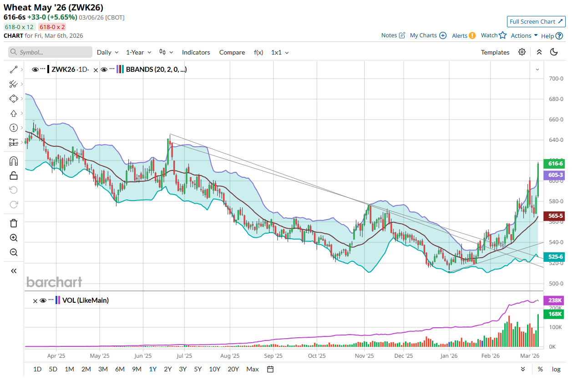This screenshot has height=385, width=588.
Task: Switch to the 5Y time range
Action: (x=198, y=369)
